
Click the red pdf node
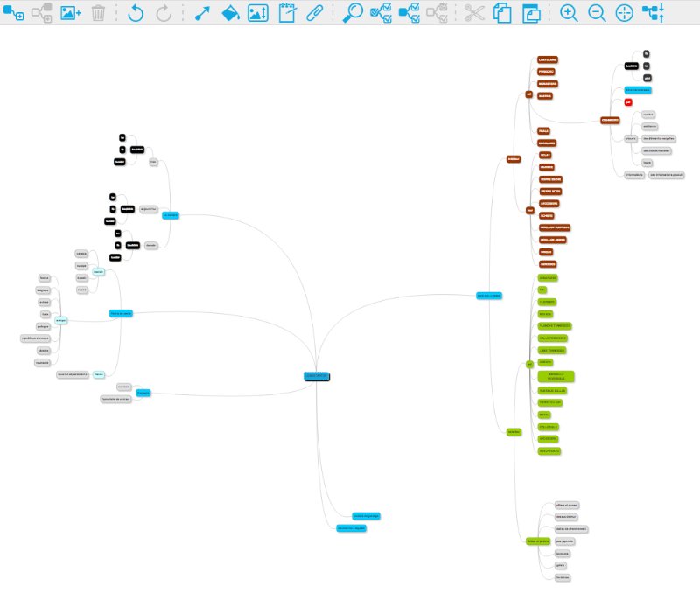pyautogui.click(x=628, y=102)
